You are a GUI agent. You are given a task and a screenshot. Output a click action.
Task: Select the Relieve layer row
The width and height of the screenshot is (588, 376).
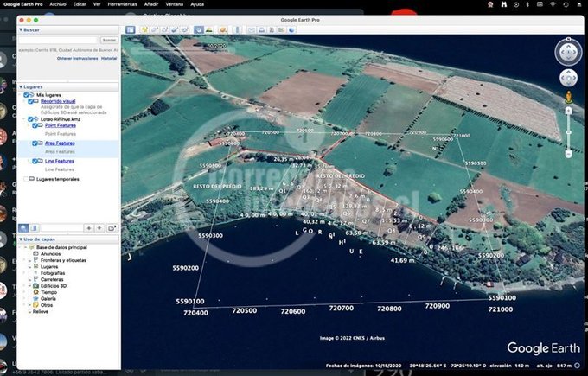pyautogui.click(x=41, y=311)
